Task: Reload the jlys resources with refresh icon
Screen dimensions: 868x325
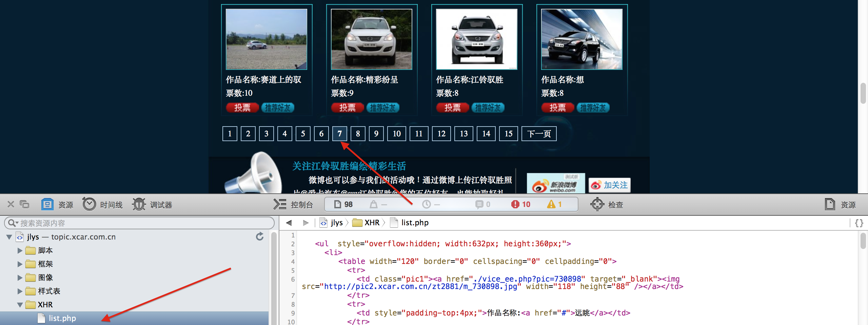Action: click(x=260, y=236)
